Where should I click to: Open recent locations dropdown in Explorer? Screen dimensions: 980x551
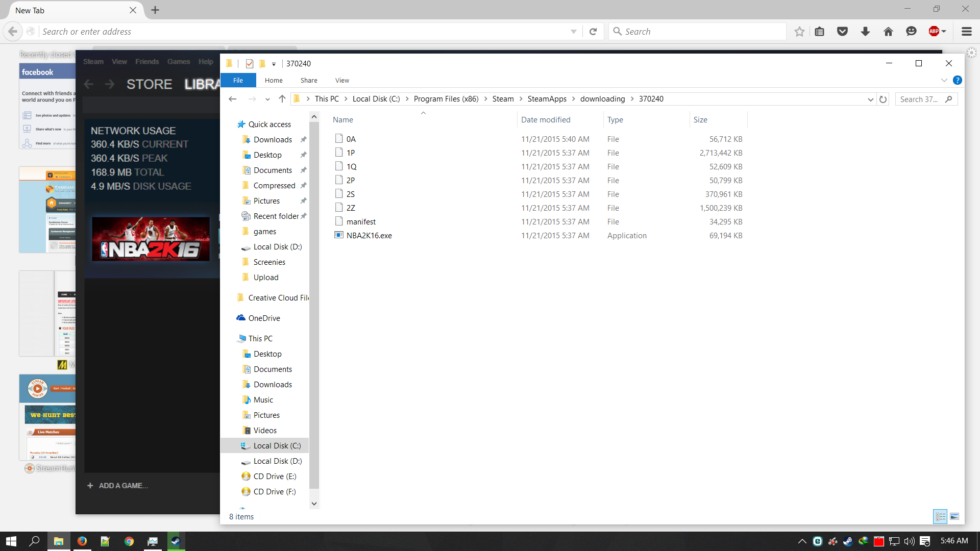(267, 99)
